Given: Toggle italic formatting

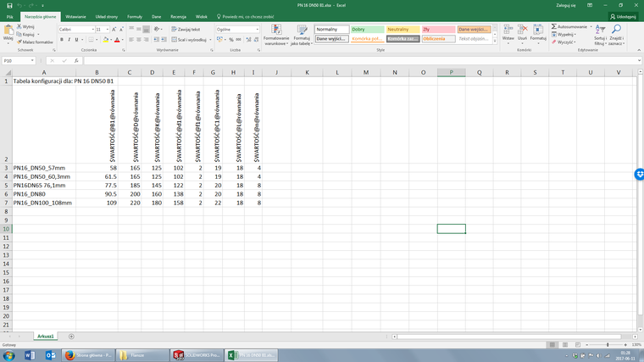Looking at the screenshot, I should (69, 40).
